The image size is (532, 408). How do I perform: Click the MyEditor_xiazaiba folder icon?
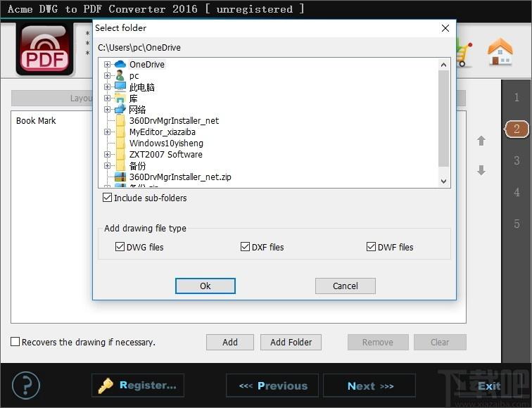point(120,132)
